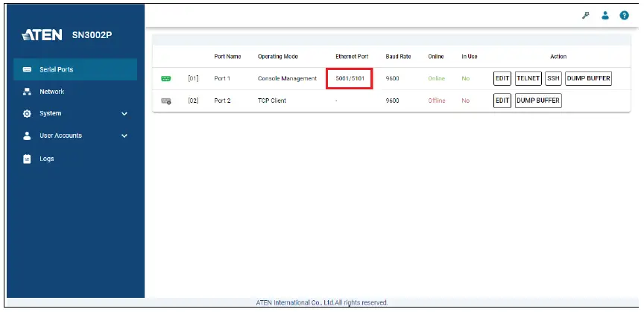This screenshot has width=644, height=312.
Task: Click the Action column header
Action: (558, 57)
